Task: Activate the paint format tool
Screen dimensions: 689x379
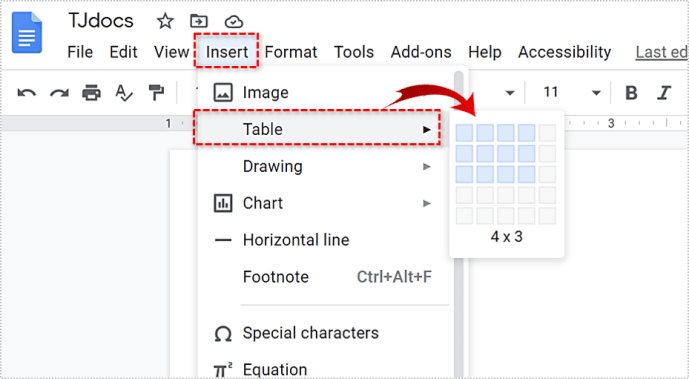Action: tap(156, 93)
